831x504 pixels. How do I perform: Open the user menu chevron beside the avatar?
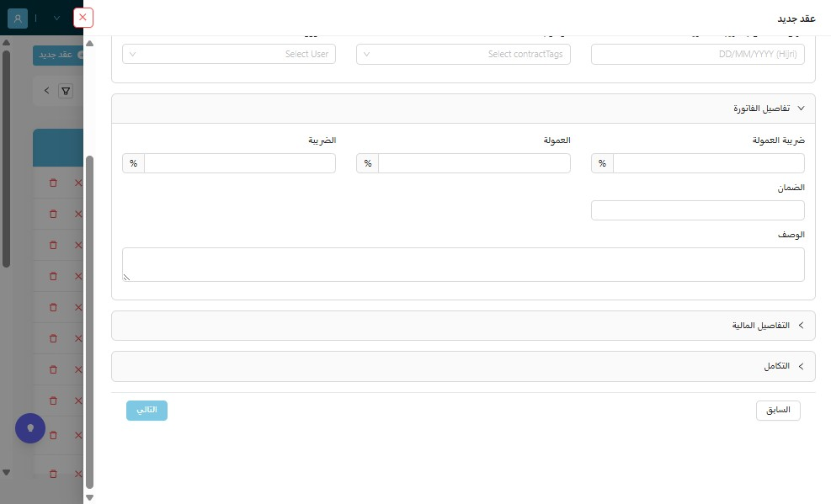tap(56, 18)
